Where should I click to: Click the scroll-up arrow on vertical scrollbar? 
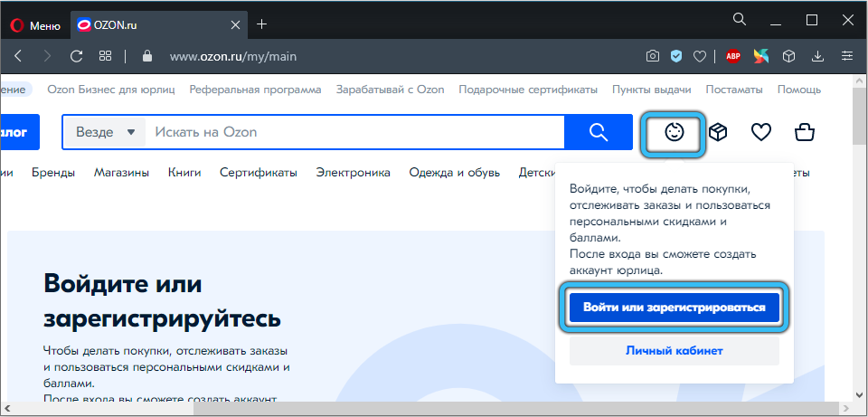click(x=857, y=81)
